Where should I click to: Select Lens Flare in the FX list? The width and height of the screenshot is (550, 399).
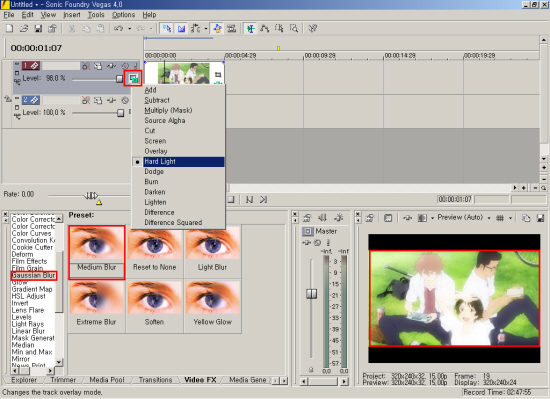pos(28,310)
